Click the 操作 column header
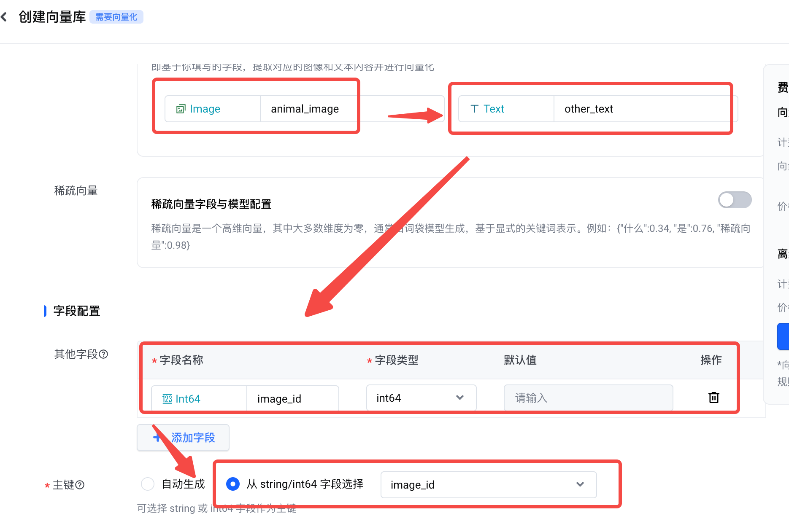Viewport: 789px width, 532px height. 711,360
